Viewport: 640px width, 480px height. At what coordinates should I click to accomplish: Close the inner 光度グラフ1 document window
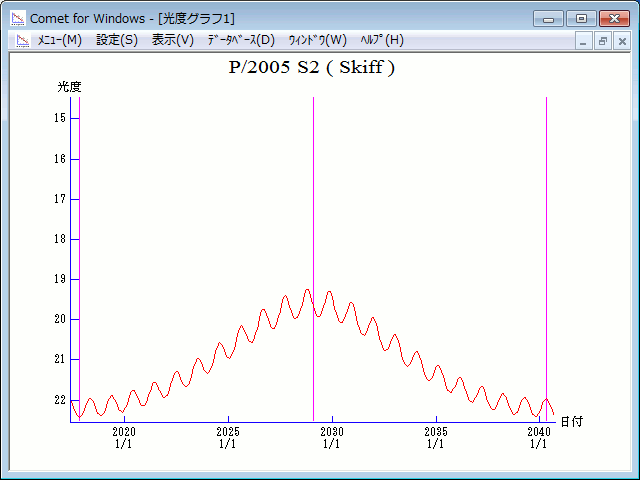[x=621, y=41]
